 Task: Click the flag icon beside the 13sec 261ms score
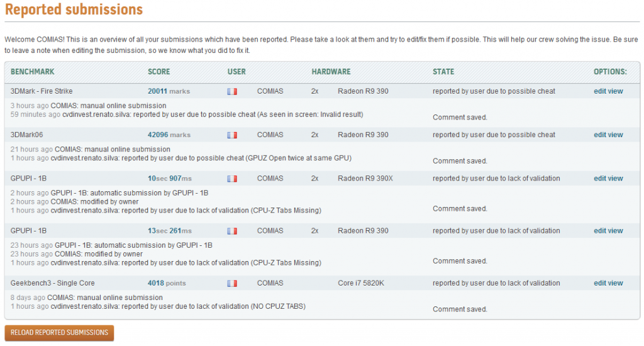pos(232,231)
